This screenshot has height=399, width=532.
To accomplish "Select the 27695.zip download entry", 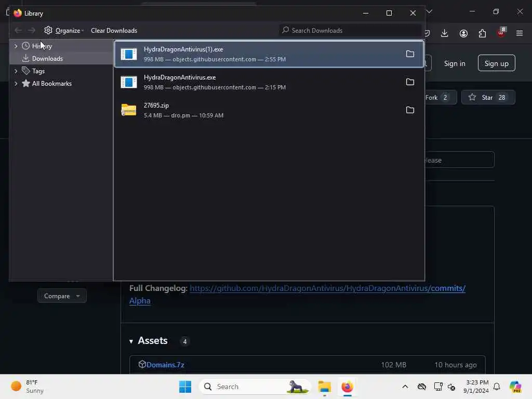I will coord(269,110).
